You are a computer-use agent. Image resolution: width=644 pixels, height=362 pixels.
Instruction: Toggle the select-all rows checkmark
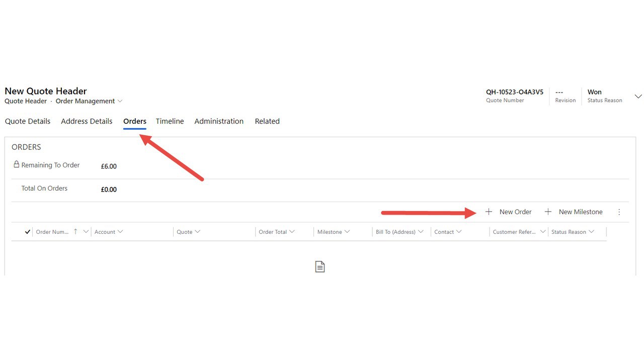click(28, 232)
